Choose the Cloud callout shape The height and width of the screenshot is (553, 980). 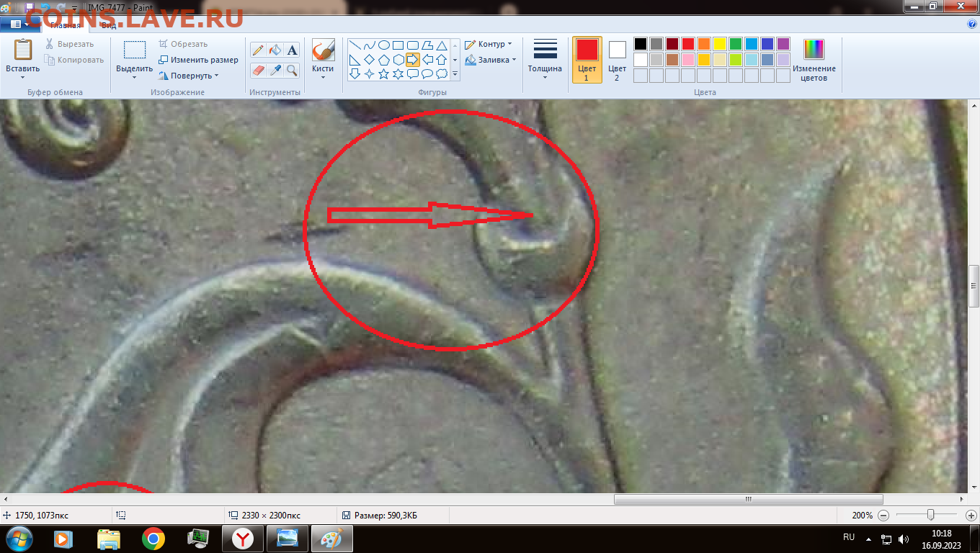click(442, 73)
